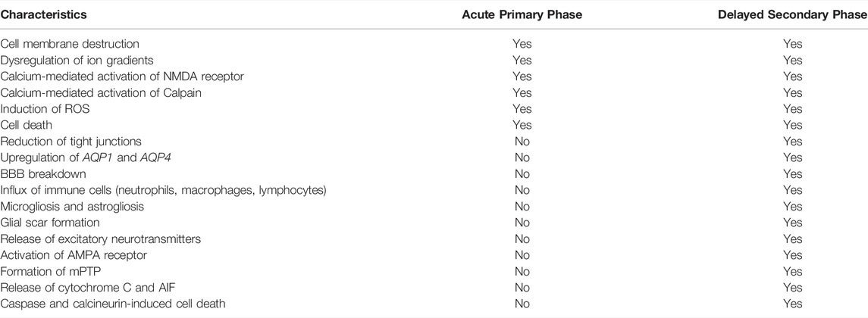Click the Acute Primary Phase header
This screenshot has width=868, height=318.
coord(522,15)
